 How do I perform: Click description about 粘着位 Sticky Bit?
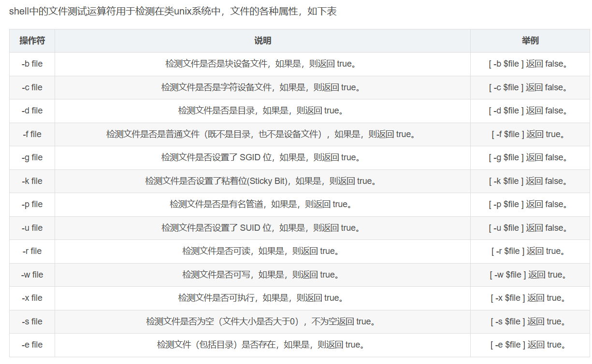click(262, 181)
